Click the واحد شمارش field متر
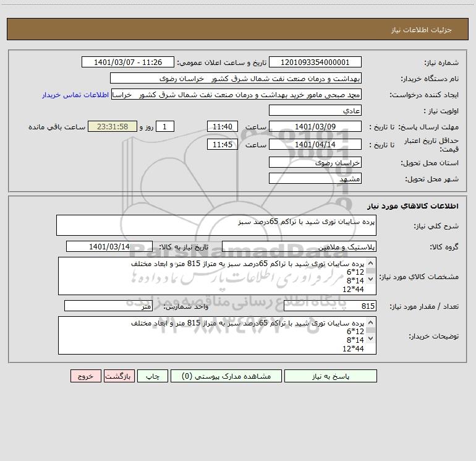The height and width of the screenshot is (461, 476). tap(108, 306)
